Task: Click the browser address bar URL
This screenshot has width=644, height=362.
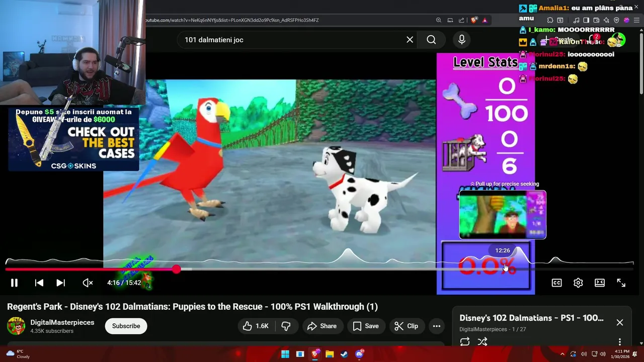Action: [232, 20]
